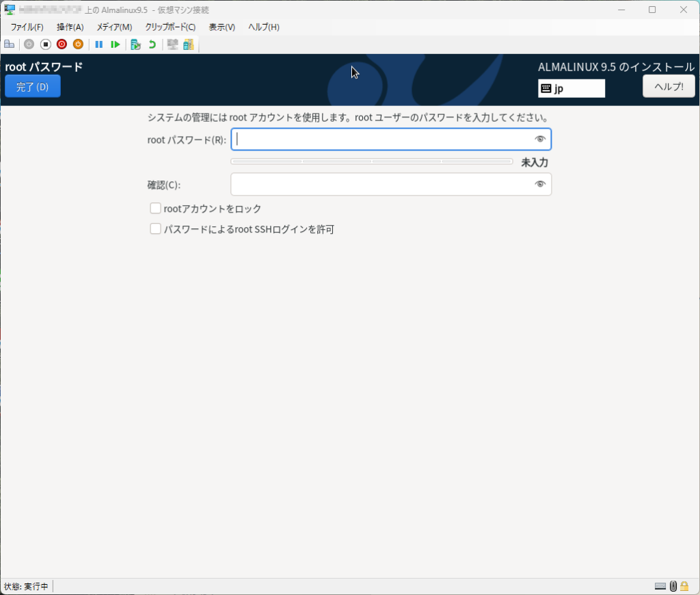Click the orange Save state icon
Screen dimensions: 700x595
pos(78,44)
